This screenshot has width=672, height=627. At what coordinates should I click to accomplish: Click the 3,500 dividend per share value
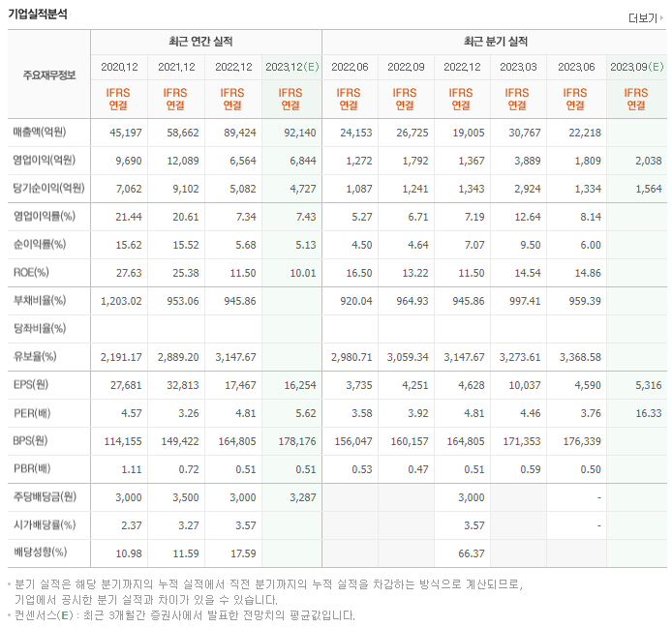(x=186, y=497)
